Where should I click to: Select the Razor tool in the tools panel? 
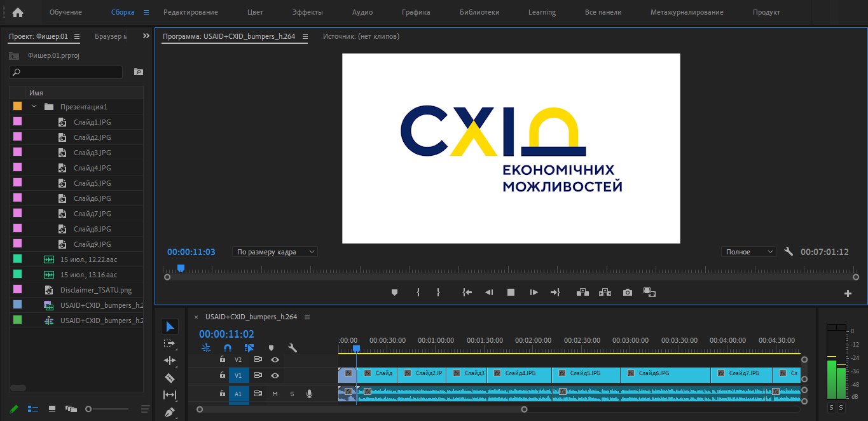tap(169, 378)
